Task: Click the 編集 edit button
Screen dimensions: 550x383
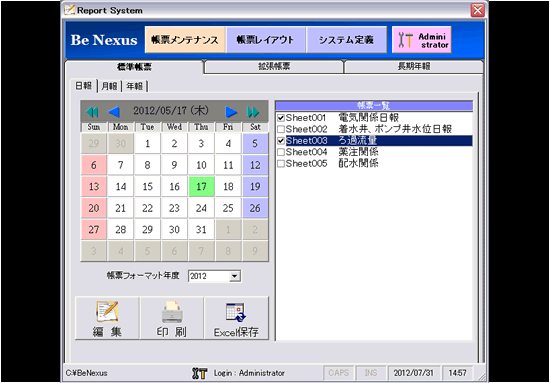Action: click(107, 318)
